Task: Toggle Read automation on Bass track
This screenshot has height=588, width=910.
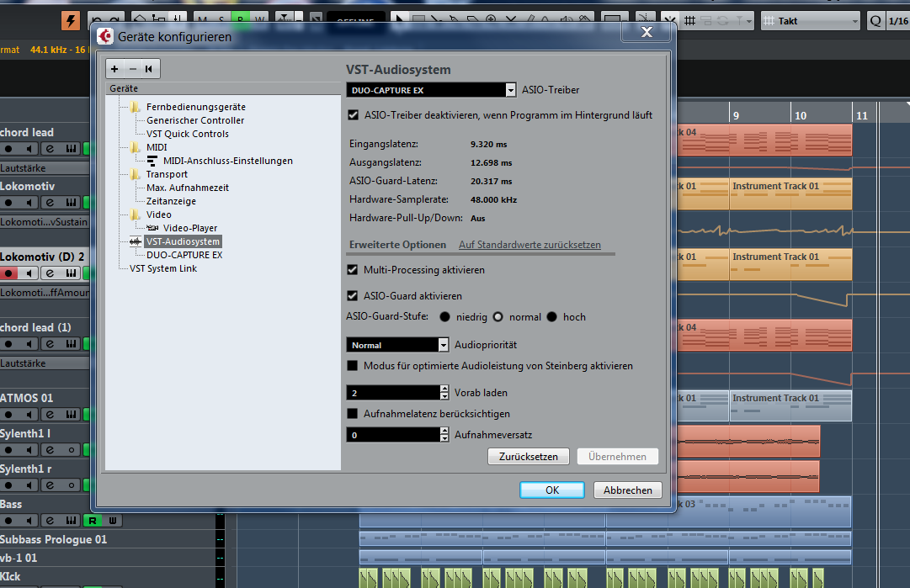Action: pyautogui.click(x=93, y=521)
